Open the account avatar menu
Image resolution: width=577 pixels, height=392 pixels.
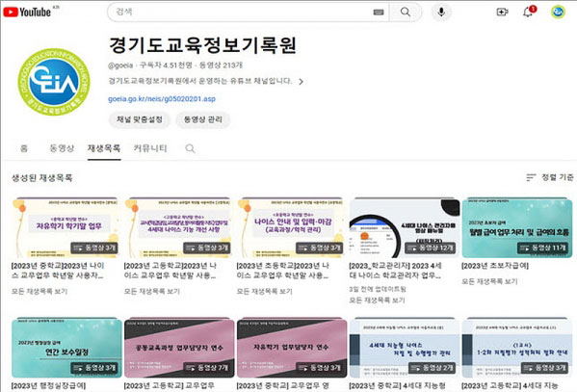(558, 13)
